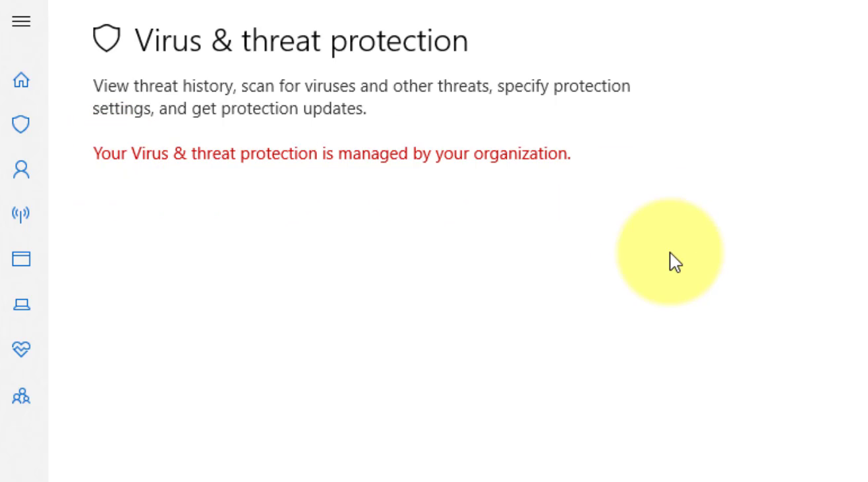This screenshot has height=482, width=868.
Task: Go to Home in the sidebar
Action: [x=21, y=80]
